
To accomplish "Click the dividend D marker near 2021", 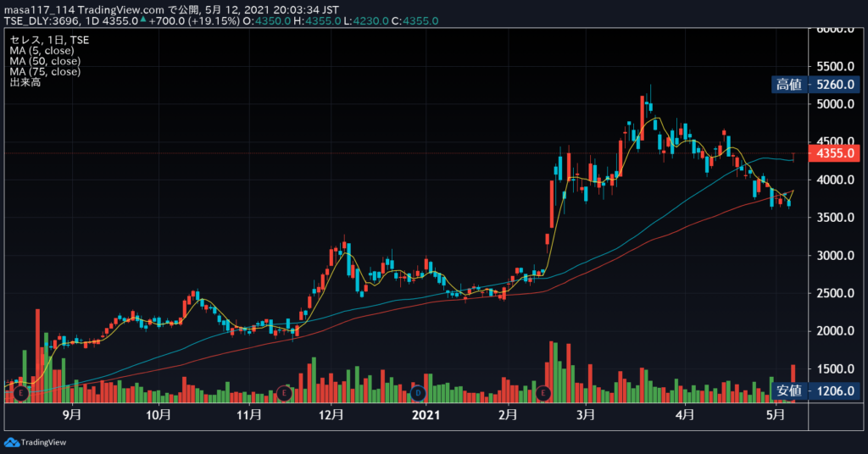I will (418, 393).
